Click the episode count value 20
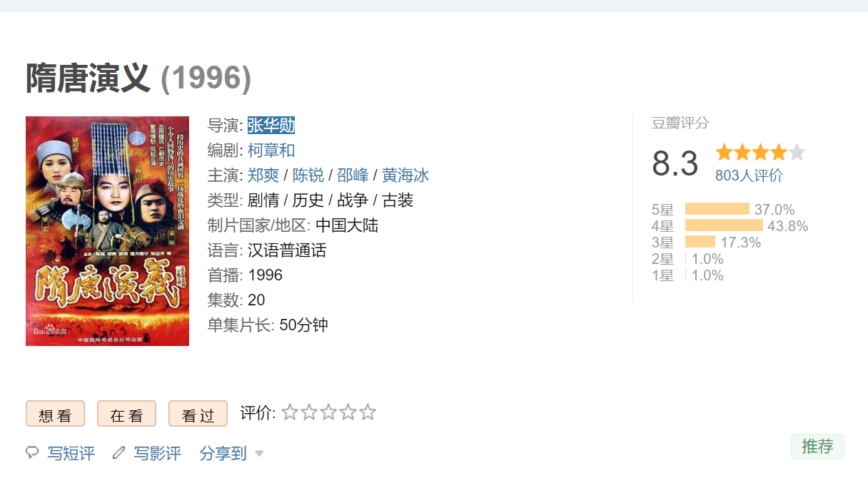 (256, 300)
